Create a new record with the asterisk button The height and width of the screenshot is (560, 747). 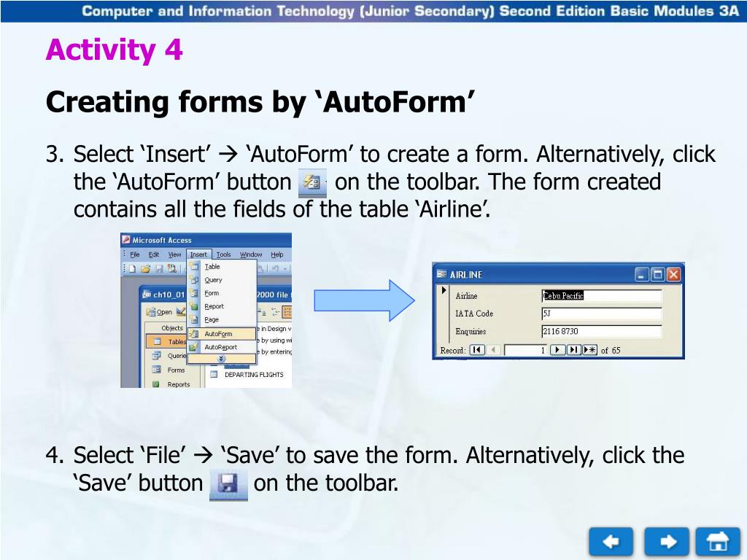(x=589, y=350)
